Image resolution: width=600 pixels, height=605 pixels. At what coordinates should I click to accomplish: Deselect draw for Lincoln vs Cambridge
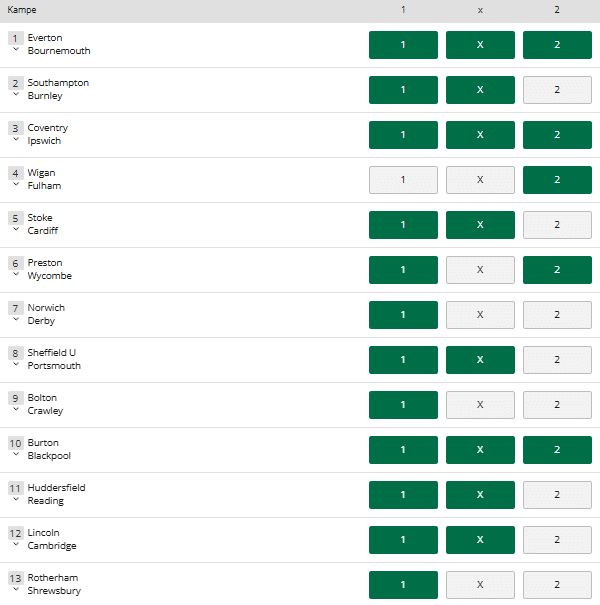[x=480, y=540]
